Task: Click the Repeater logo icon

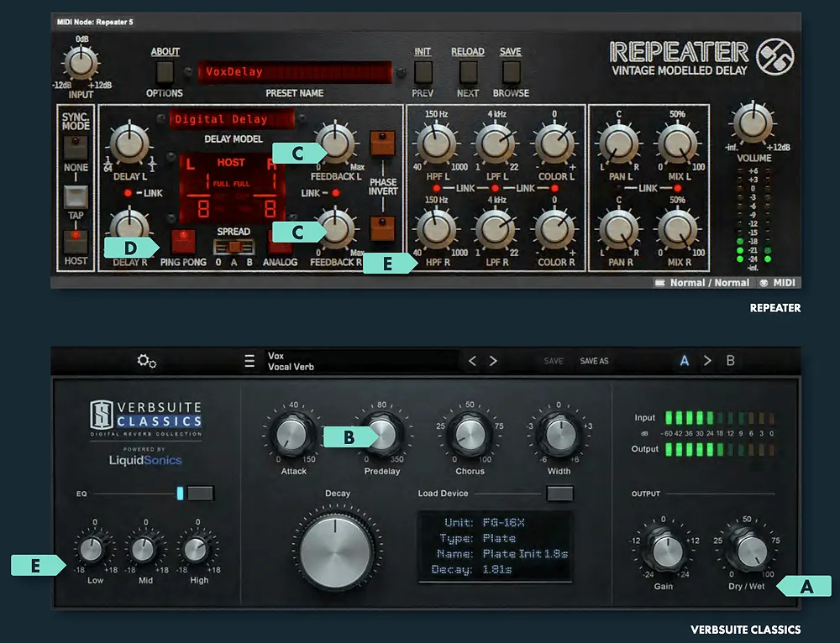Action: (774, 56)
